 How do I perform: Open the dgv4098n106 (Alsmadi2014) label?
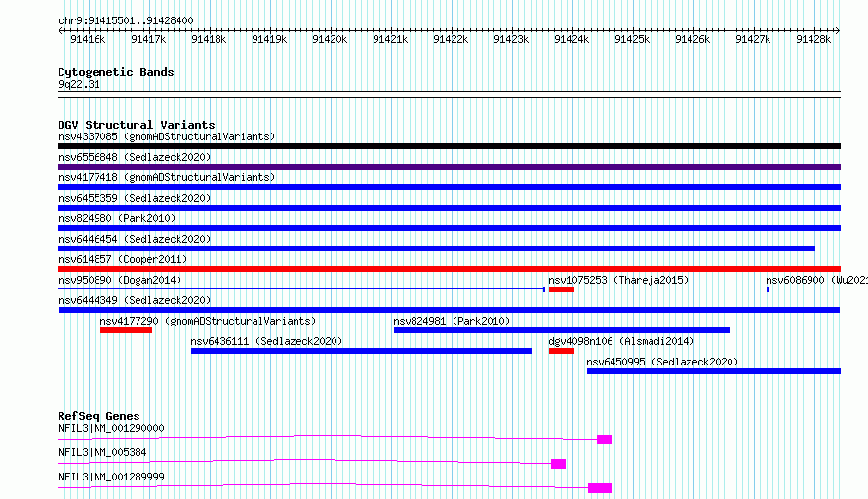pyautogui.click(x=621, y=341)
